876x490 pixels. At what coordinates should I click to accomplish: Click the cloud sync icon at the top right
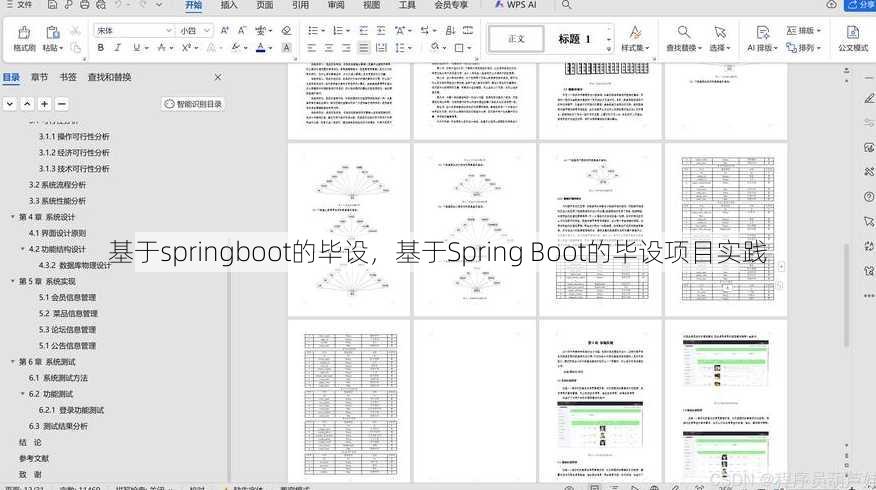click(x=831, y=4)
